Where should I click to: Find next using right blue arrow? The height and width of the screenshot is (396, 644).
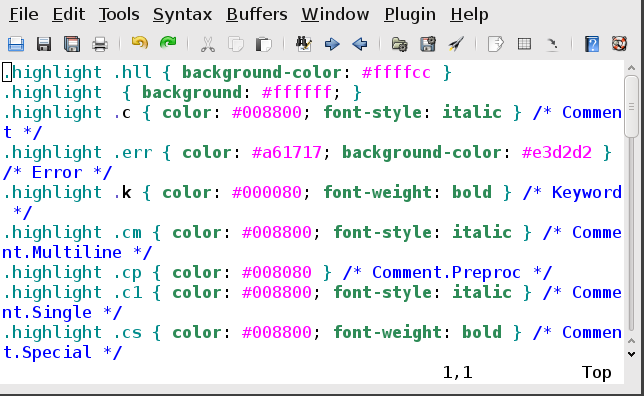(x=332, y=44)
